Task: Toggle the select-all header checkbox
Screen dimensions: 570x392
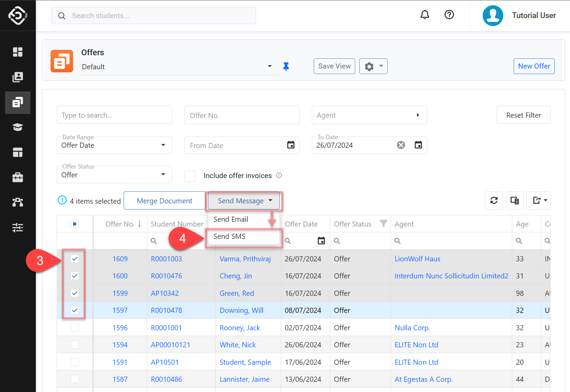Action: click(75, 224)
